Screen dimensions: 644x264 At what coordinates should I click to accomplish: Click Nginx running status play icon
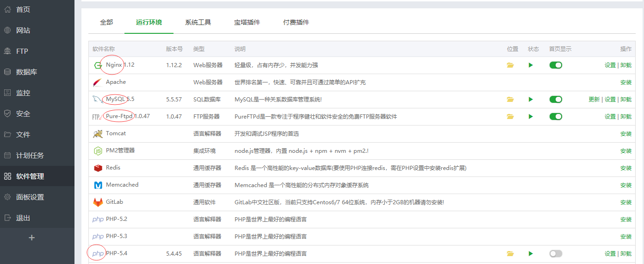pyautogui.click(x=531, y=65)
